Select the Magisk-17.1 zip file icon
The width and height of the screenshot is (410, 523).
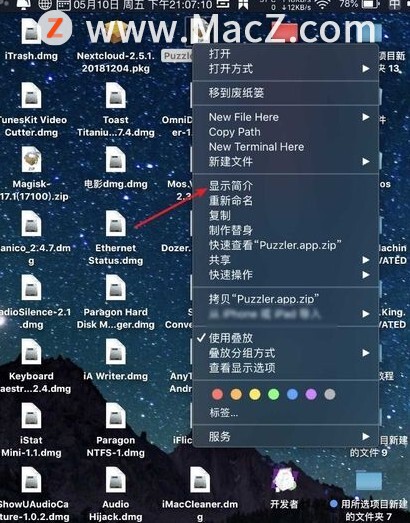coord(31,159)
